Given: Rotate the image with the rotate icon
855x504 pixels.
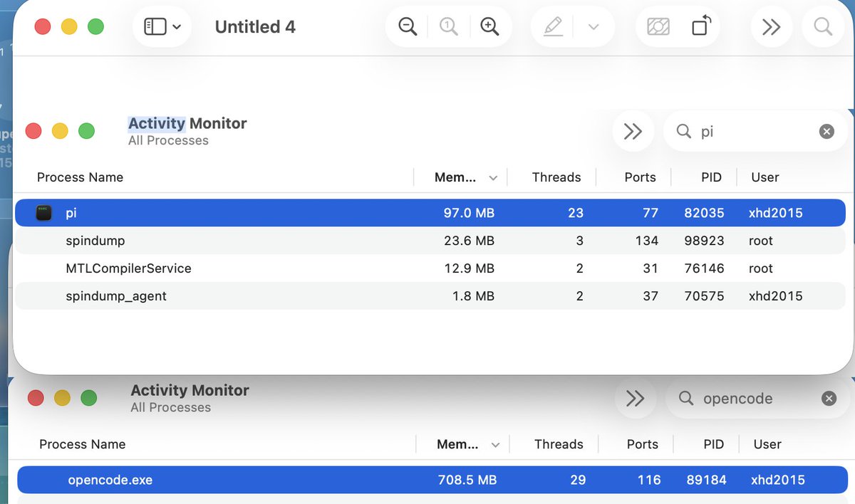Looking at the screenshot, I should click(x=701, y=27).
